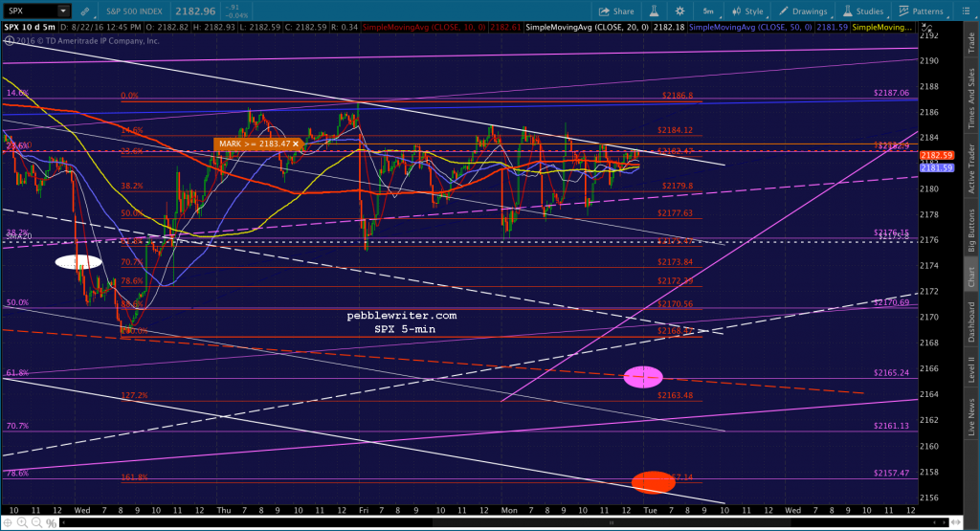This screenshot has height=531, width=980.
Task: Click the Patterns chart icon
Action: [x=903, y=11]
